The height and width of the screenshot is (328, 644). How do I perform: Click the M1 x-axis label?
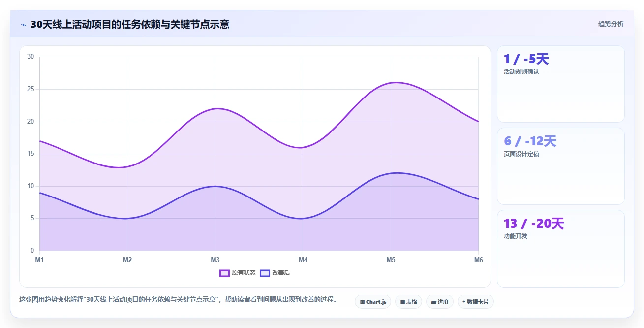click(x=39, y=260)
